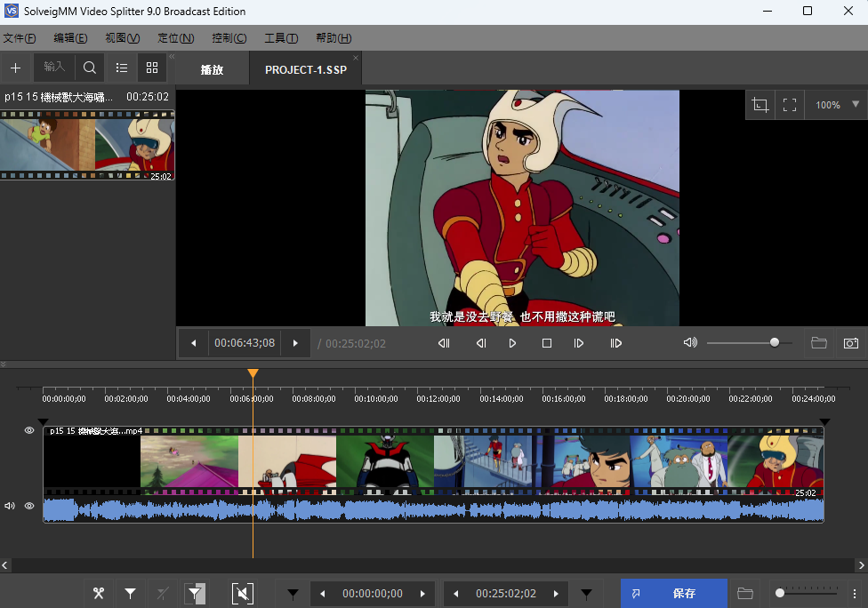The image size is (868, 608).
Task: Open the 控制(C) menu
Action: (x=229, y=37)
